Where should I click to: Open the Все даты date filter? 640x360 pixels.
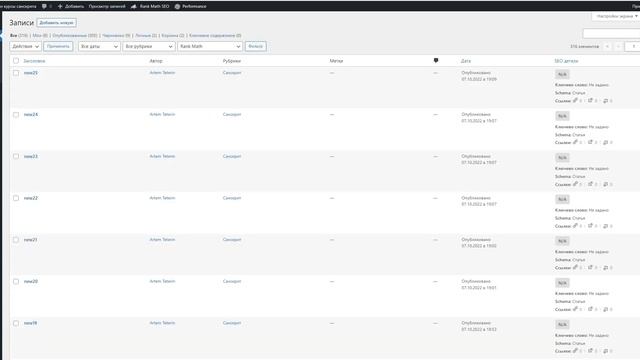[99, 47]
